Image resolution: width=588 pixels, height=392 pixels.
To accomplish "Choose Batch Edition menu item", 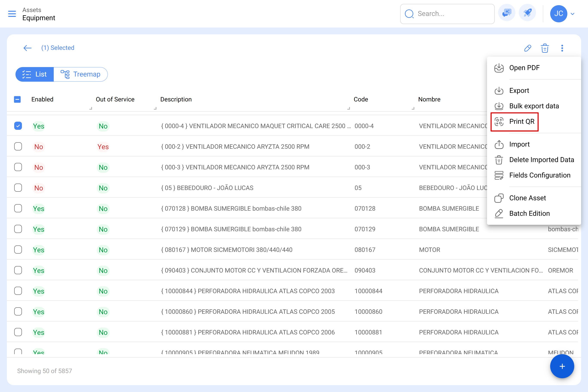I will (x=534, y=214).
